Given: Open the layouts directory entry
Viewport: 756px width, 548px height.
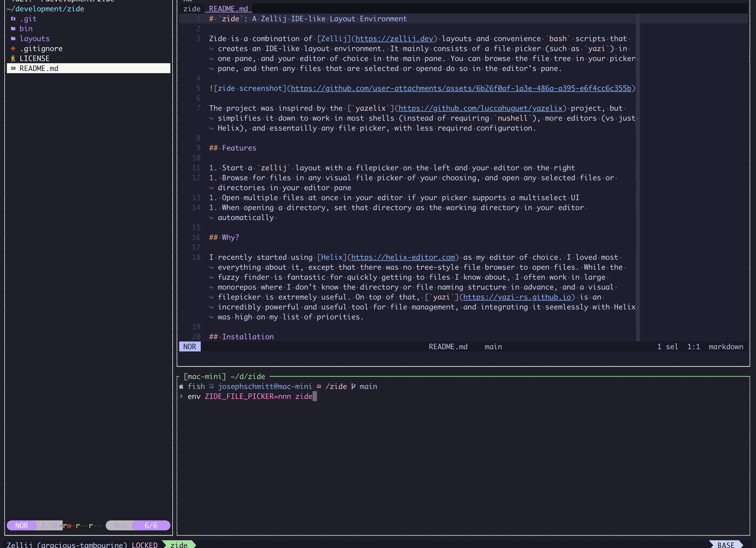Looking at the screenshot, I should (x=34, y=39).
